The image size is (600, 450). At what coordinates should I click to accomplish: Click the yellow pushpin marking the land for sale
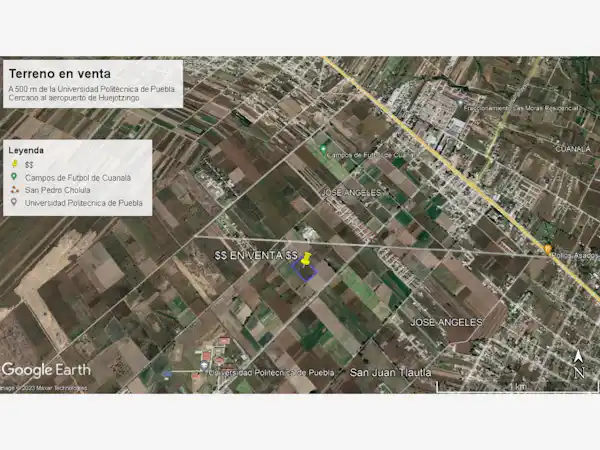[x=307, y=260]
